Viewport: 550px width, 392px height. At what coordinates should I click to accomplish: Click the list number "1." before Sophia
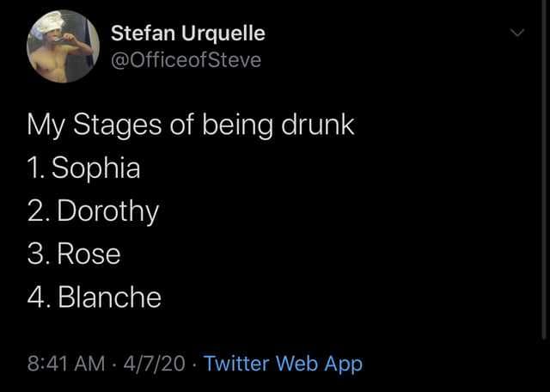[35, 168]
